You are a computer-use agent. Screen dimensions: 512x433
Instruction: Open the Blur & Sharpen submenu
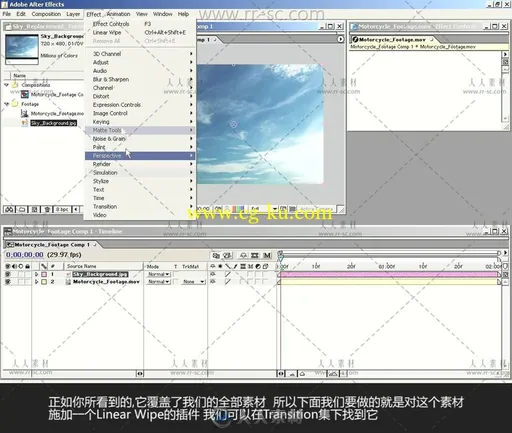pyautogui.click(x=140, y=79)
